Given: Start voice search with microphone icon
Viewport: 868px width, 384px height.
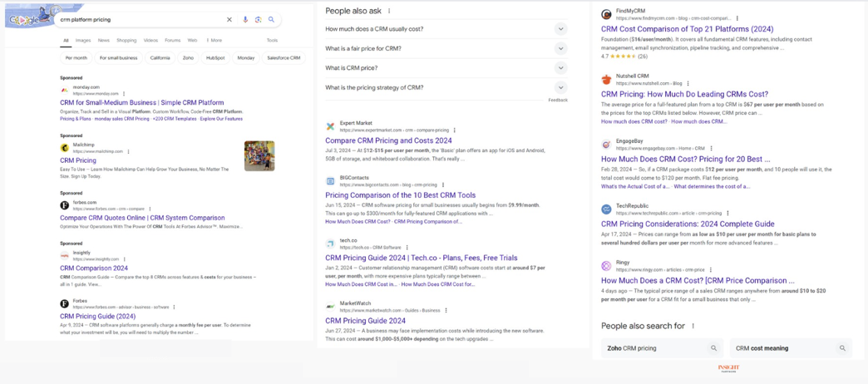Looking at the screenshot, I should click(245, 19).
